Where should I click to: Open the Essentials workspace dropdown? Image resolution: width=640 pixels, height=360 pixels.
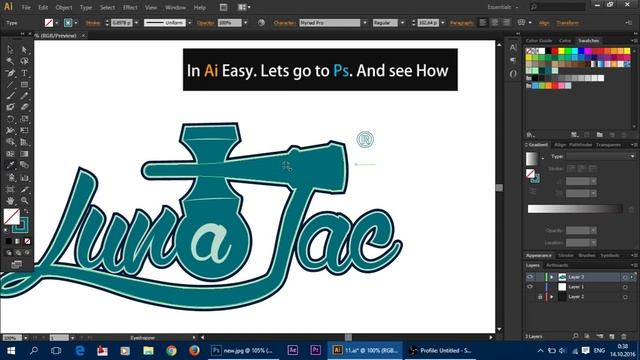(x=503, y=7)
